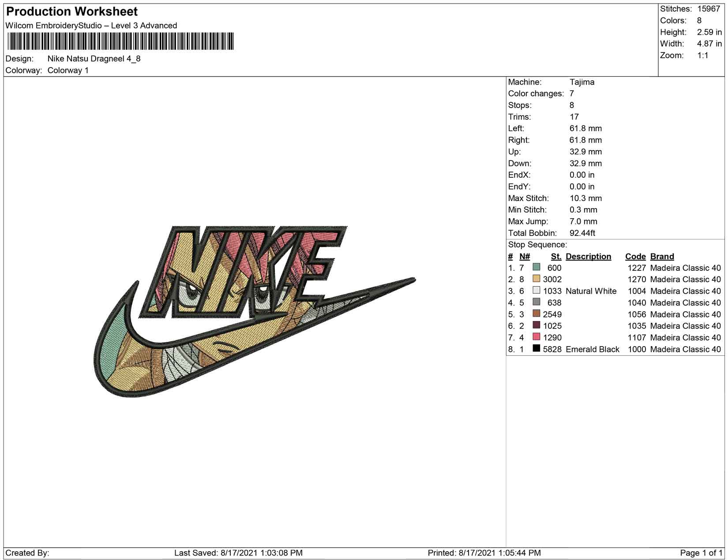Select the design name 'Nike Natsu Dragneel 4_8'
The width and height of the screenshot is (728, 560).
coord(94,59)
